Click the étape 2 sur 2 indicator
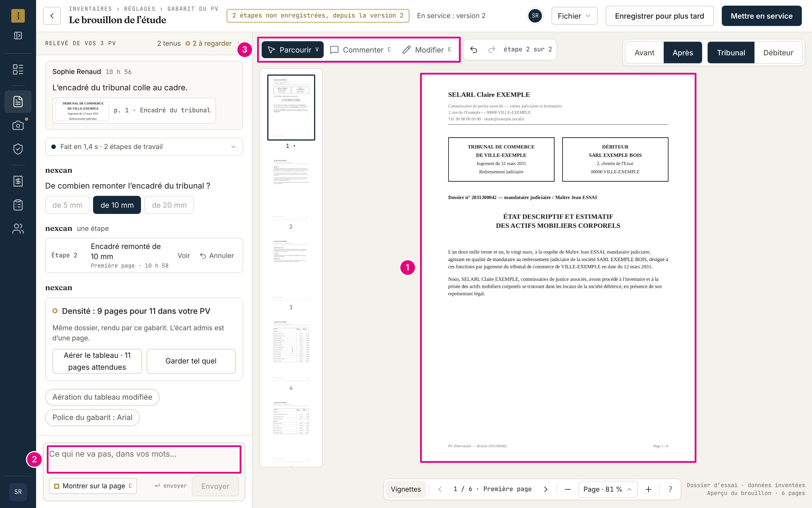This screenshot has height=508, width=812. (528, 49)
